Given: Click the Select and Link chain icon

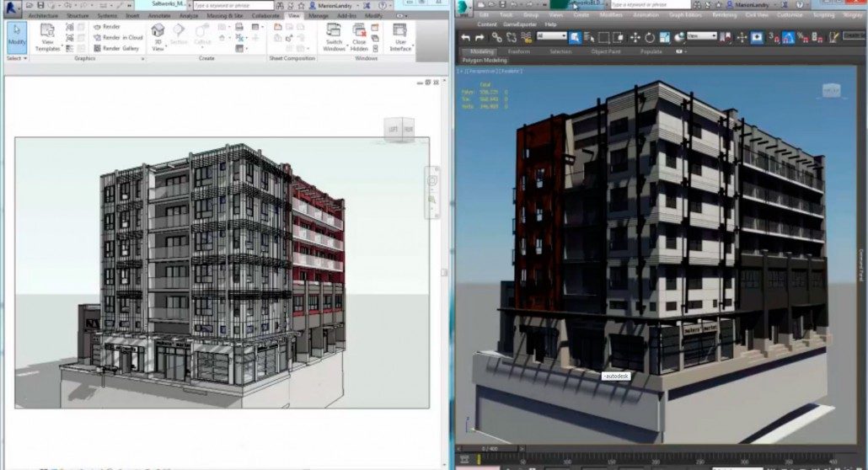Looking at the screenshot, I should (x=497, y=37).
